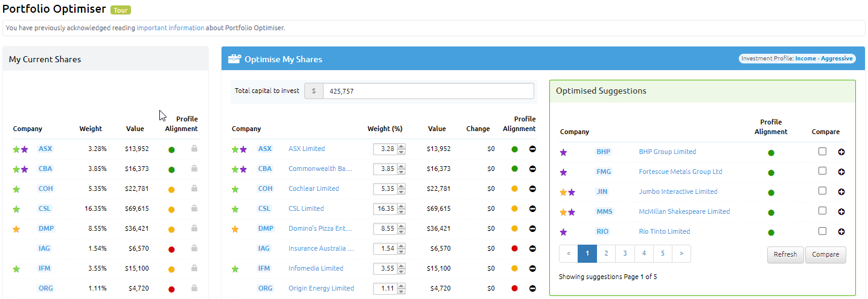Open the Jumbo Interactive Limited link
868x299 pixels.
678,192
